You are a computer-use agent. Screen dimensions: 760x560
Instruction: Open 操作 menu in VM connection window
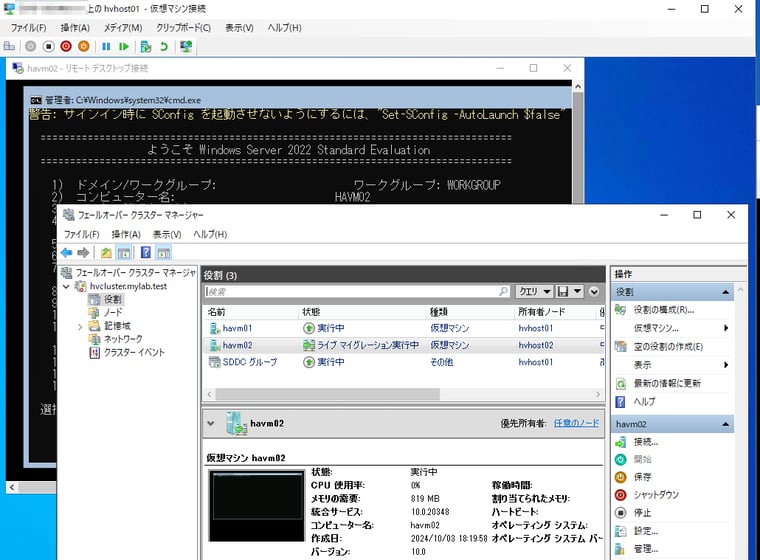[x=75, y=28]
